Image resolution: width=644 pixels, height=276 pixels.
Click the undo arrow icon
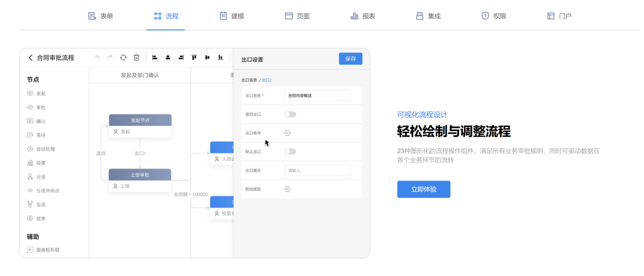[x=97, y=58]
